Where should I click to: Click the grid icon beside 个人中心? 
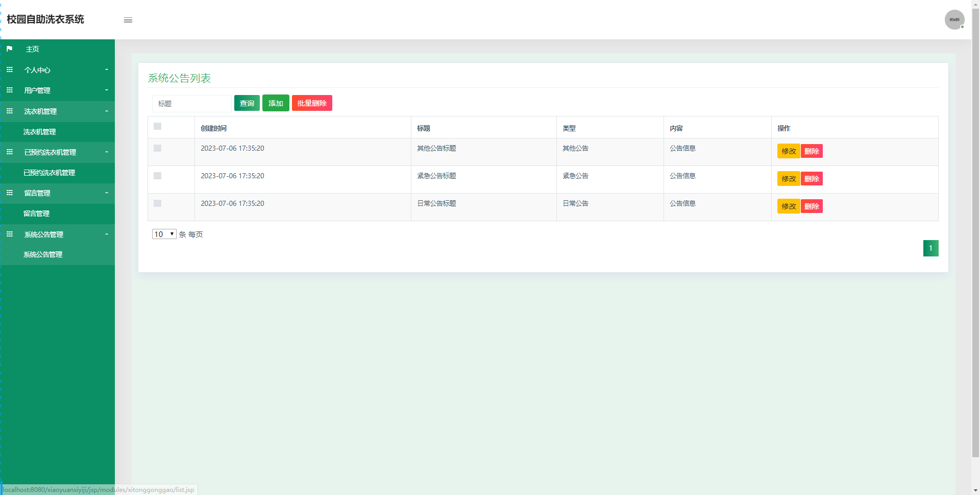click(x=9, y=69)
